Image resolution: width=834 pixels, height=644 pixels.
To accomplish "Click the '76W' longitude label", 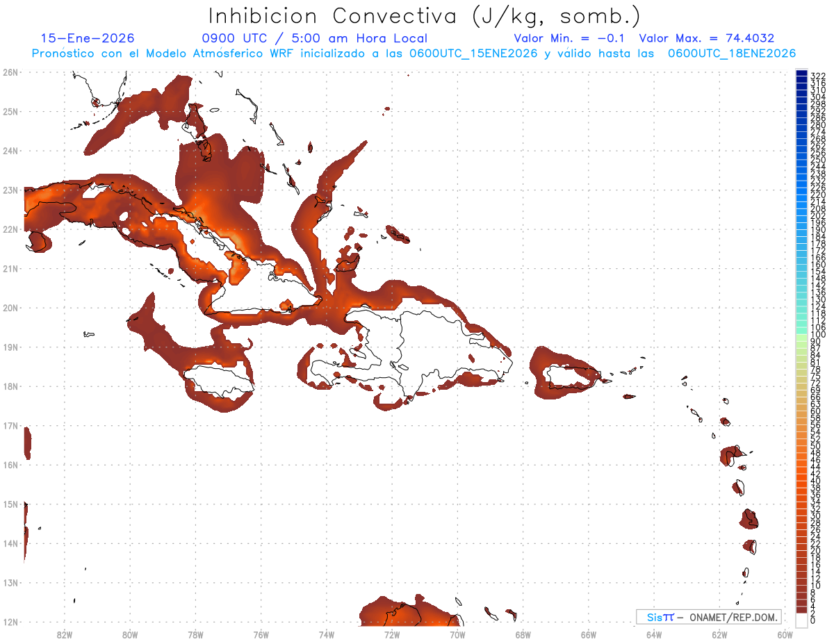I will [x=261, y=634].
